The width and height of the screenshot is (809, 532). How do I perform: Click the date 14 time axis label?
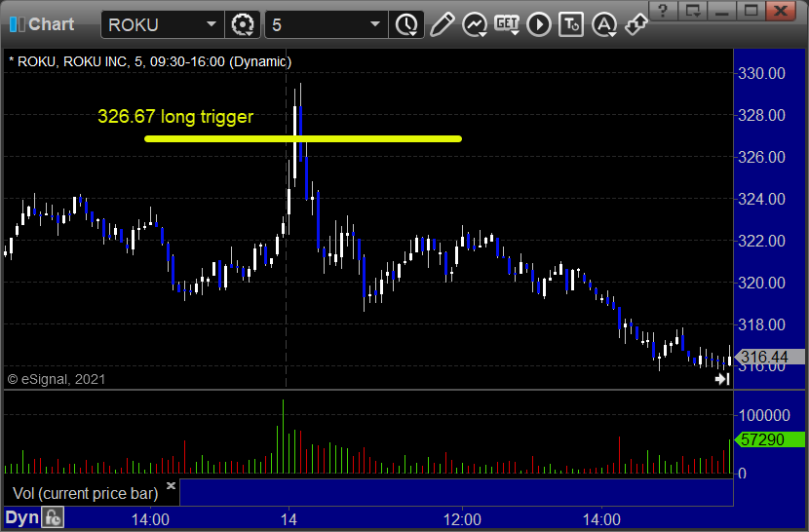click(289, 519)
